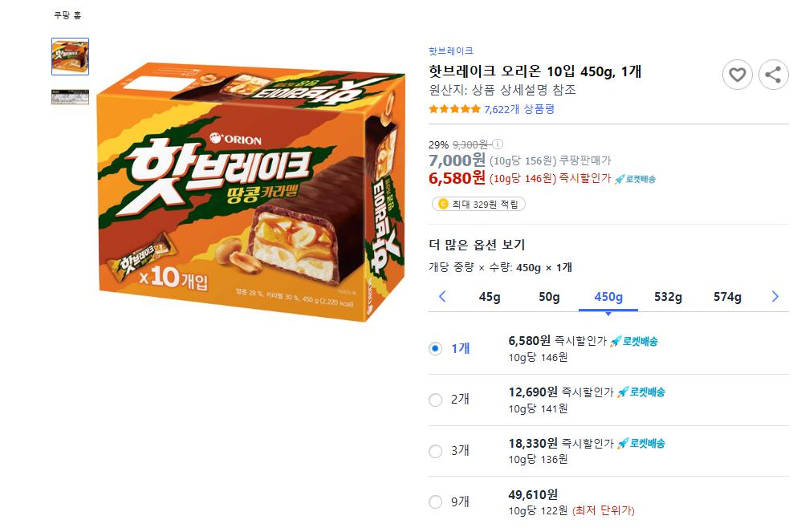The width and height of the screenshot is (801, 532).
Task: Click the heart wishlist icon
Action: pos(737,75)
